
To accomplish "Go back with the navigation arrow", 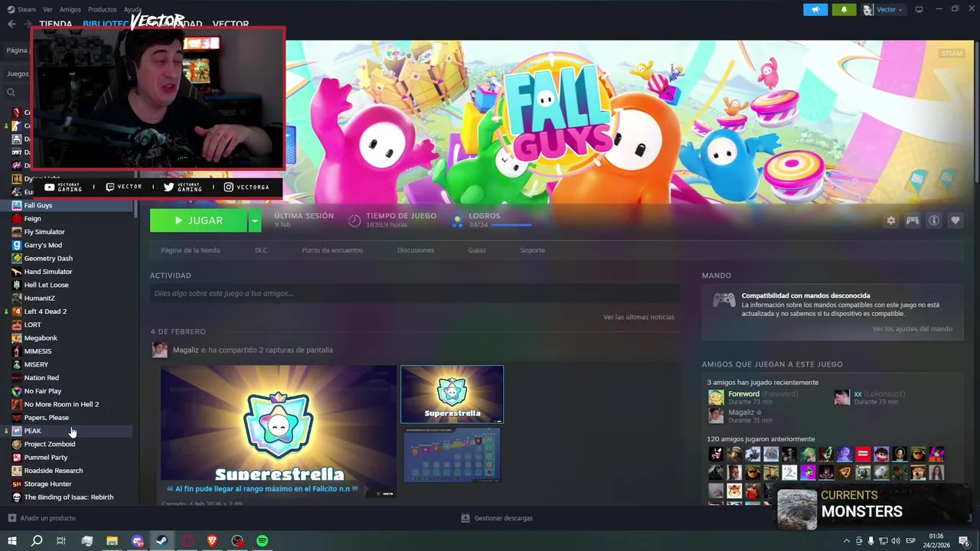I will tap(11, 24).
